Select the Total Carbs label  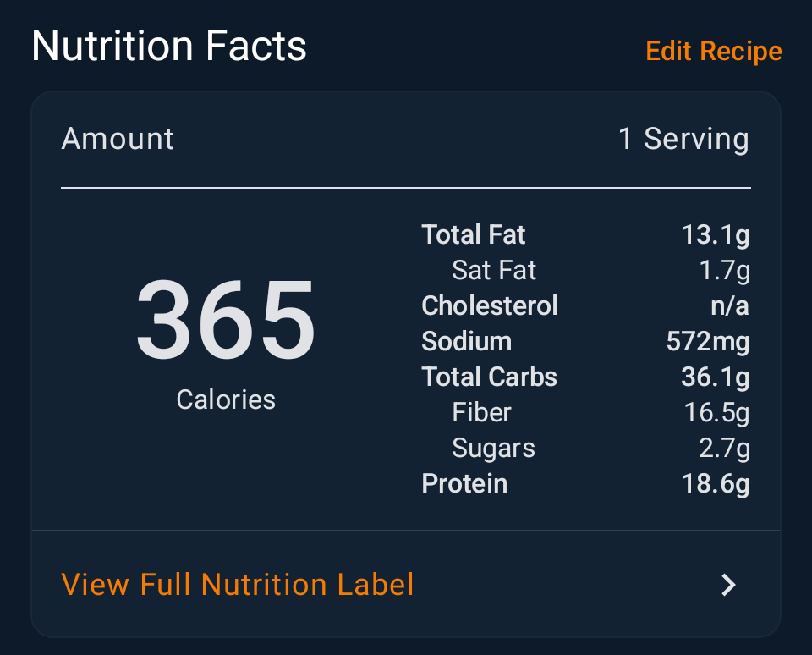point(490,377)
